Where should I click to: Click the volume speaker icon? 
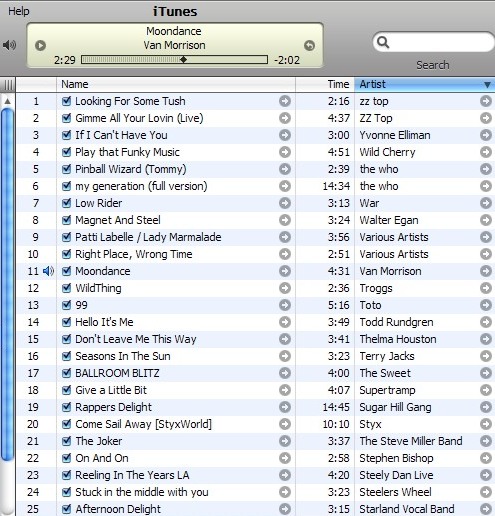(x=9, y=45)
